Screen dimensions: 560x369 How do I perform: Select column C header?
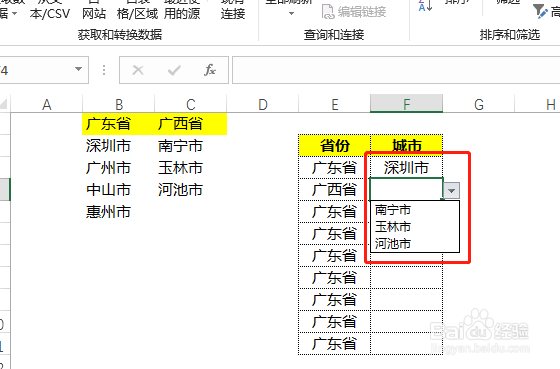[x=191, y=104]
